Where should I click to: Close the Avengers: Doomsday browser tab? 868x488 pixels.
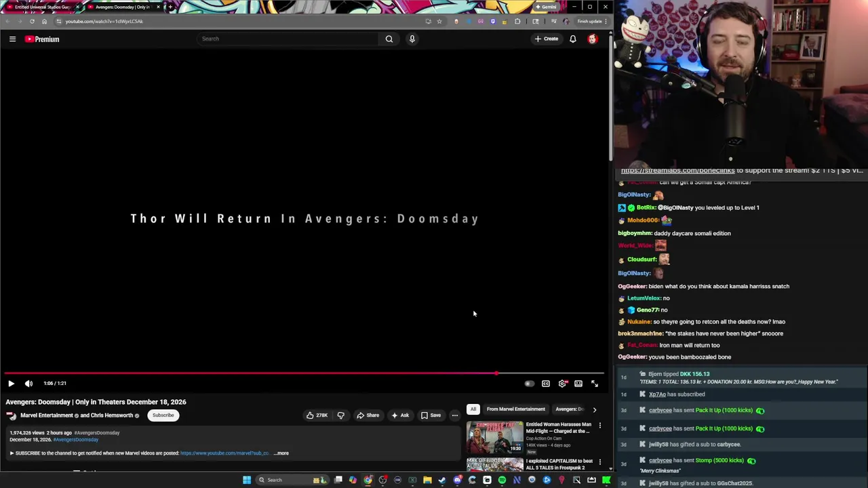click(x=159, y=7)
